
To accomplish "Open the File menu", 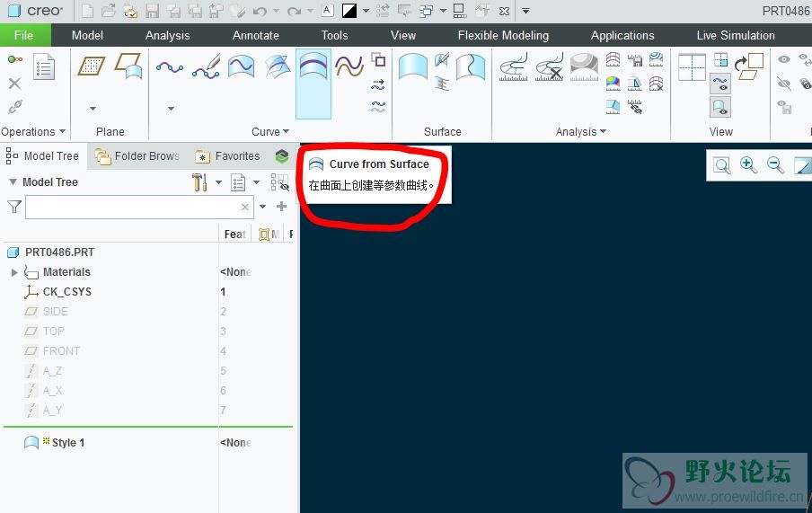I will [x=24, y=35].
